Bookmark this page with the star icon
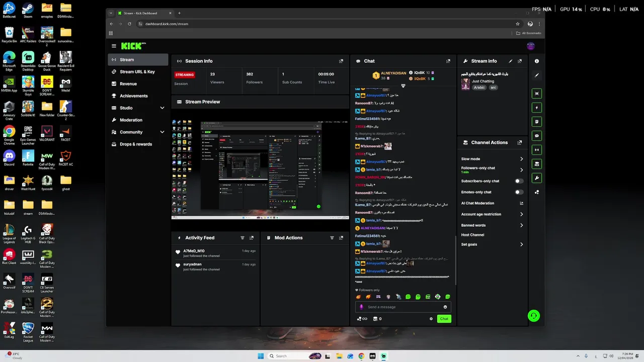This screenshot has width=644, height=362. pyautogui.click(x=518, y=24)
